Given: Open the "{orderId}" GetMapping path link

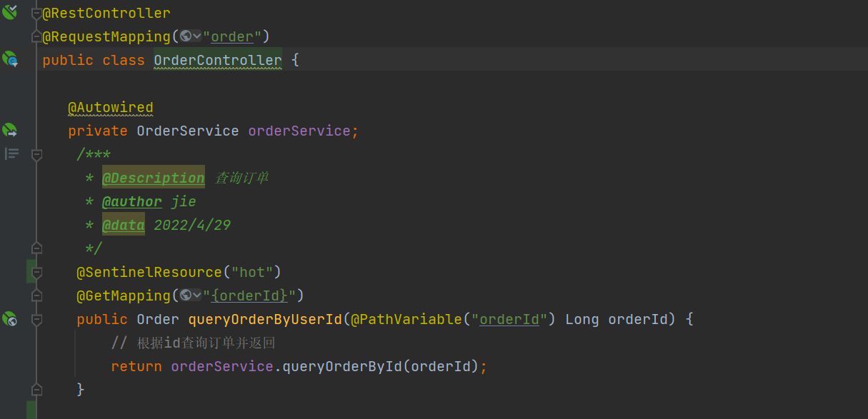Looking at the screenshot, I should 249,296.
